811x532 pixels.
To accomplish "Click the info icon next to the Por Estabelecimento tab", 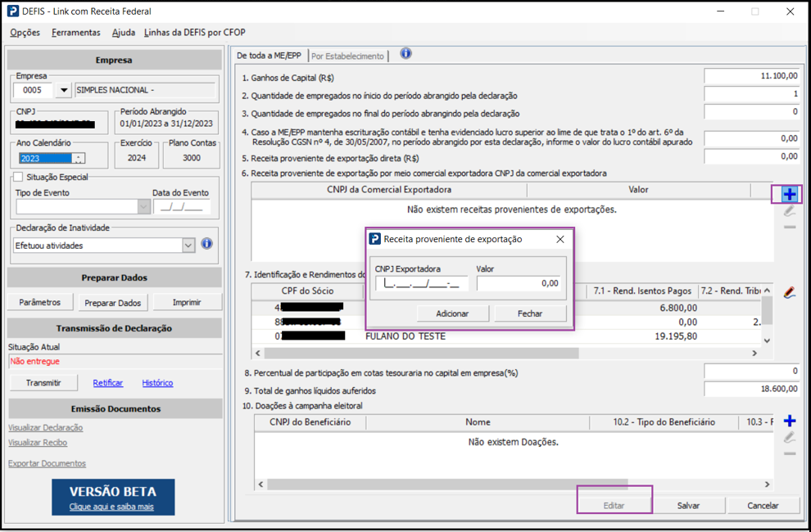I will click(405, 54).
